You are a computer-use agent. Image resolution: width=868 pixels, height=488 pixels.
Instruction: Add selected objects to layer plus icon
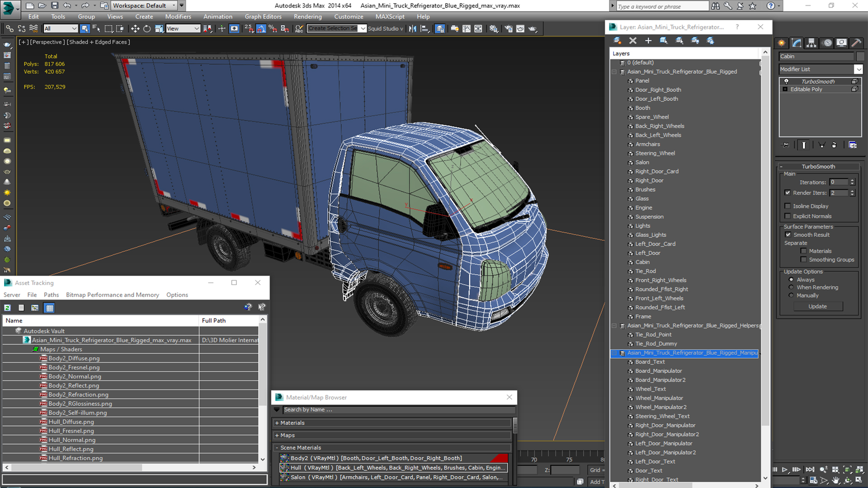tap(648, 41)
